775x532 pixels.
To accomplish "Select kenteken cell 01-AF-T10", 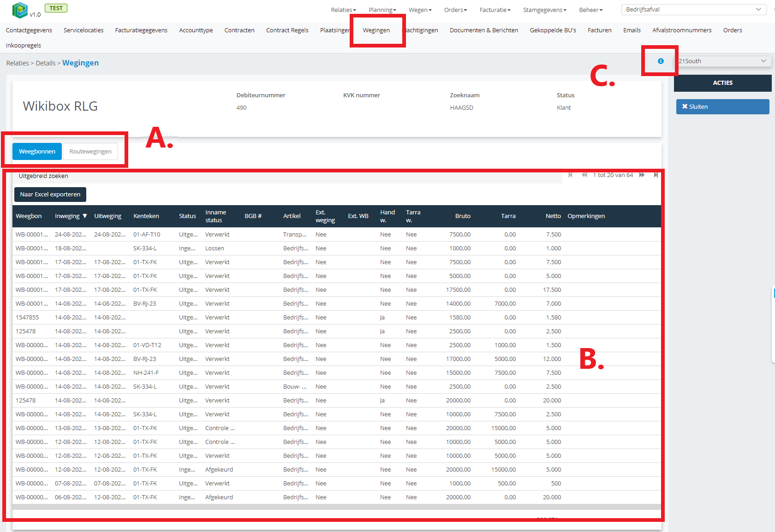I will (x=147, y=234).
